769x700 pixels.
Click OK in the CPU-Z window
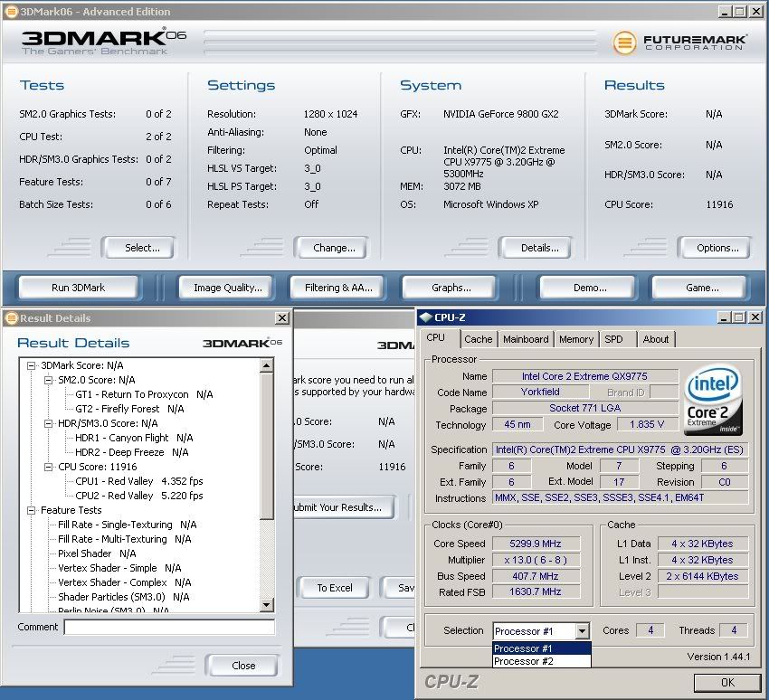click(727, 682)
